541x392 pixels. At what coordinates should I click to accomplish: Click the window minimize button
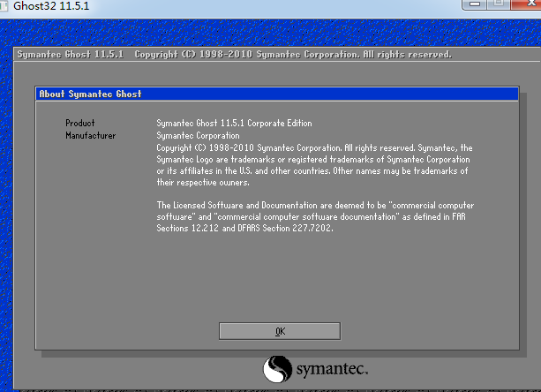click(x=477, y=4)
